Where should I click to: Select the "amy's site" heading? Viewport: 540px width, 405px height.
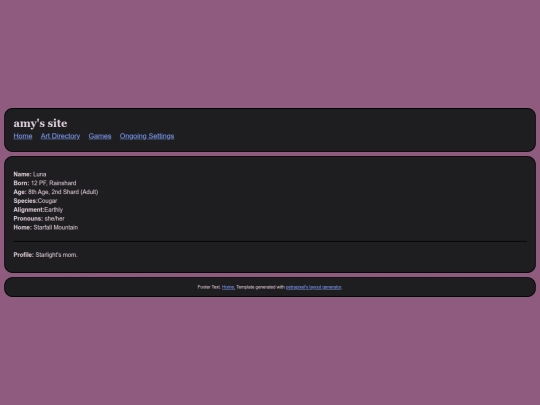[x=40, y=123]
